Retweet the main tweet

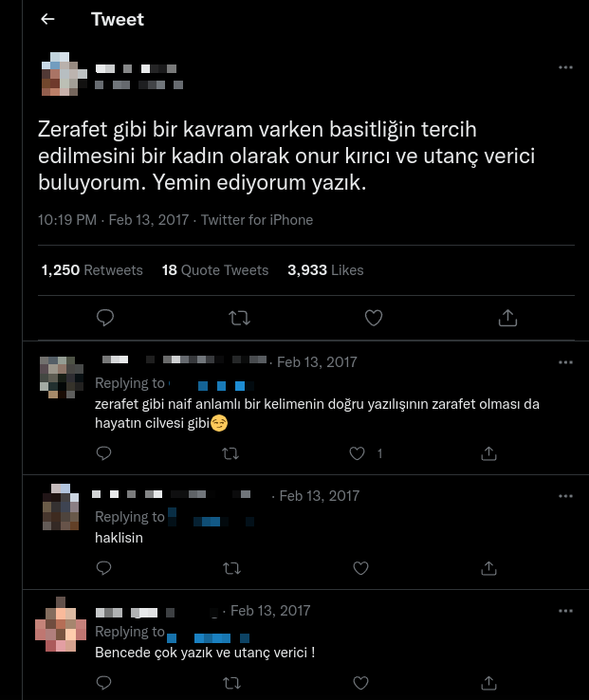coord(239,318)
